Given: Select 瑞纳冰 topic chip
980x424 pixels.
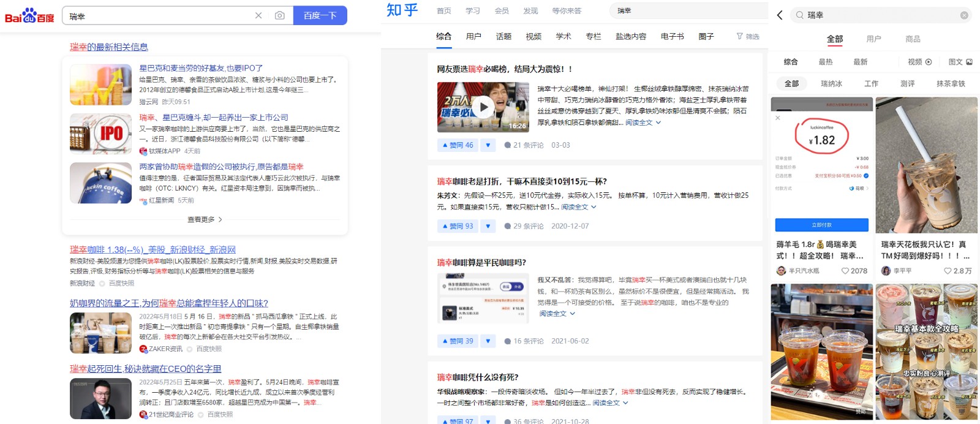Looking at the screenshot, I should point(831,83).
